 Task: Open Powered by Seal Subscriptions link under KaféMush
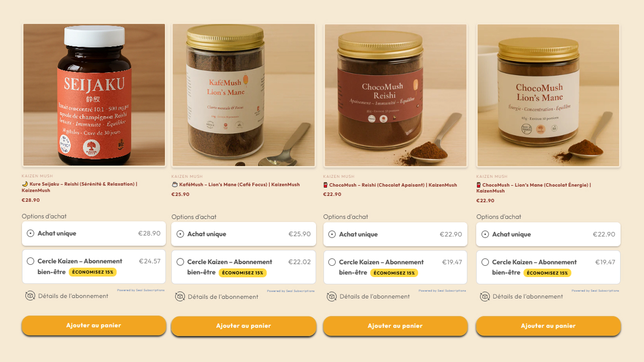(291, 291)
